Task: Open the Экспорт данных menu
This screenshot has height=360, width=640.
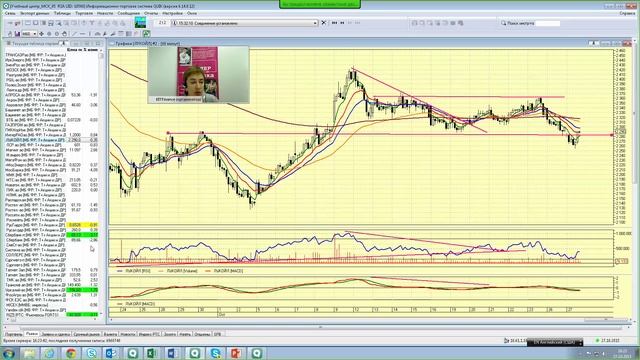Action: [x=35, y=13]
